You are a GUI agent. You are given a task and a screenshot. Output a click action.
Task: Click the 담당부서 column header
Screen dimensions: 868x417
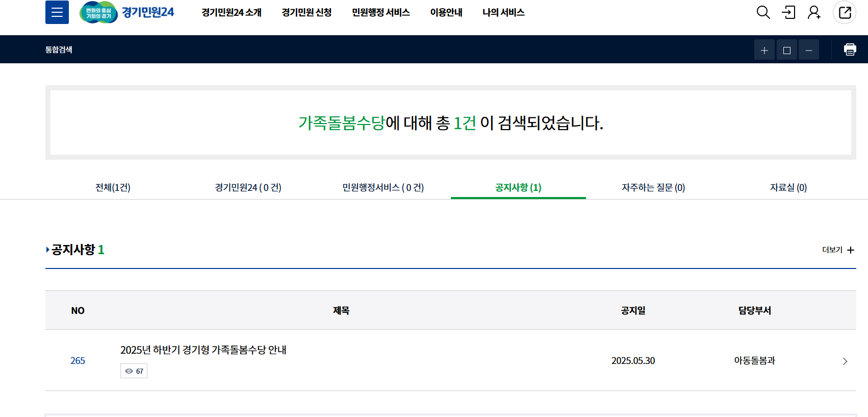pos(754,310)
